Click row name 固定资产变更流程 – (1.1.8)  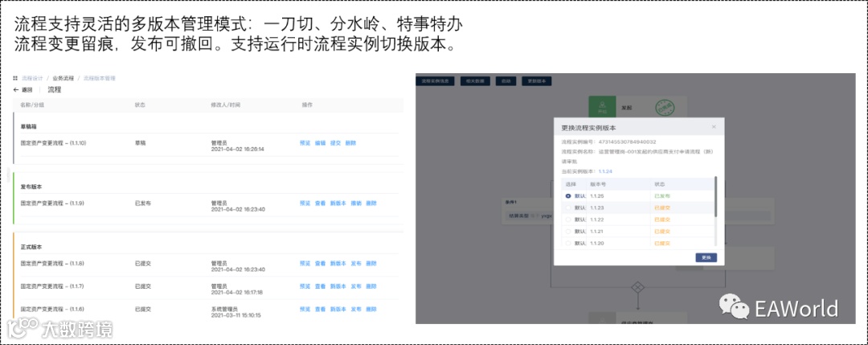(52, 264)
